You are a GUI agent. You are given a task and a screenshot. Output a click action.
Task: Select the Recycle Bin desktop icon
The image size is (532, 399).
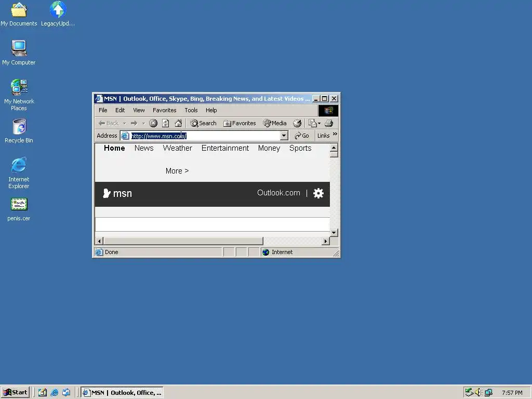click(19, 131)
